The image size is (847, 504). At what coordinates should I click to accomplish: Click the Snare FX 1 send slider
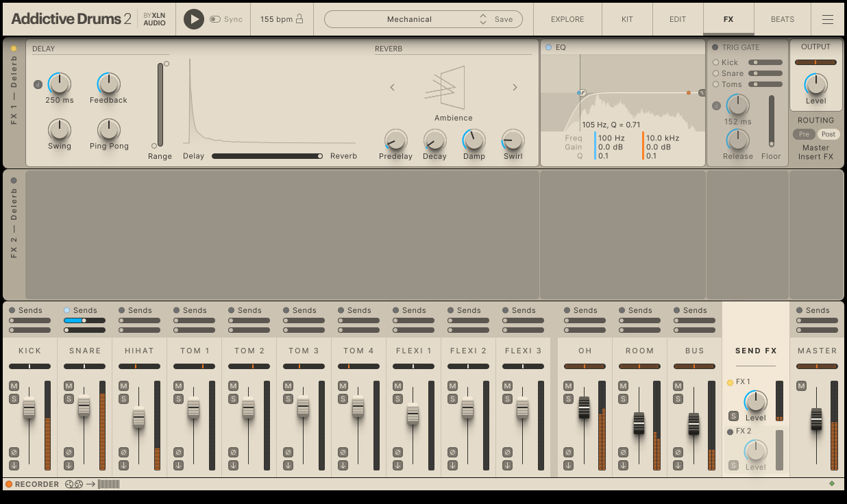(85, 320)
